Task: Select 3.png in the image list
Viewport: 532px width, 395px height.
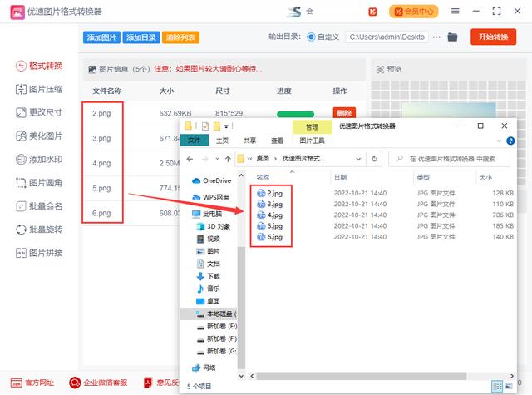Action: [x=101, y=138]
